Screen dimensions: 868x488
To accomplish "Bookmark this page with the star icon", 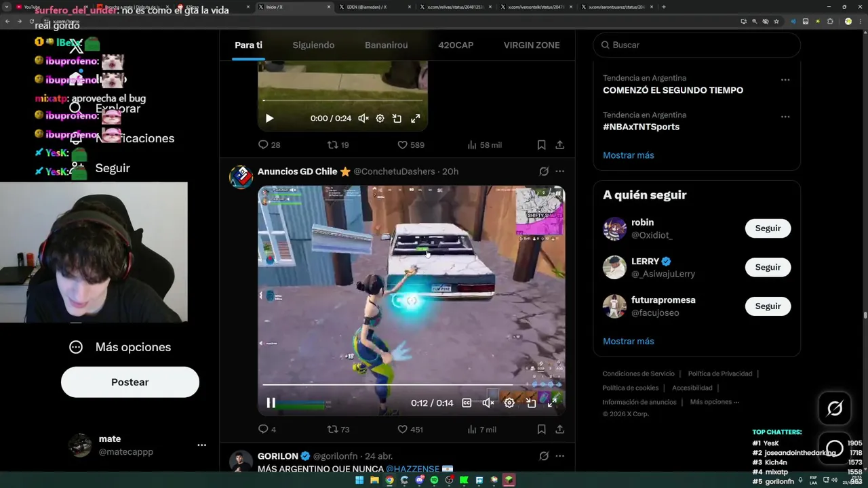I will [x=776, y=22].
